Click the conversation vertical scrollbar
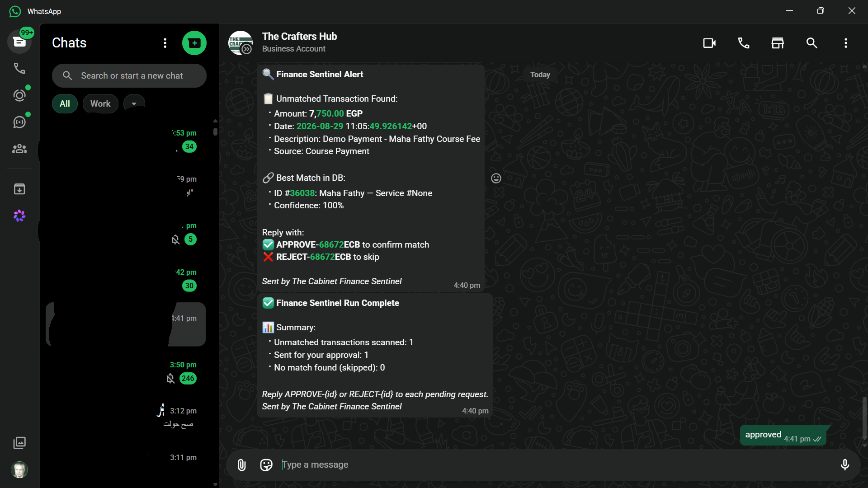The width and height of the screenshot is (868, 488). tap(864, 418)
